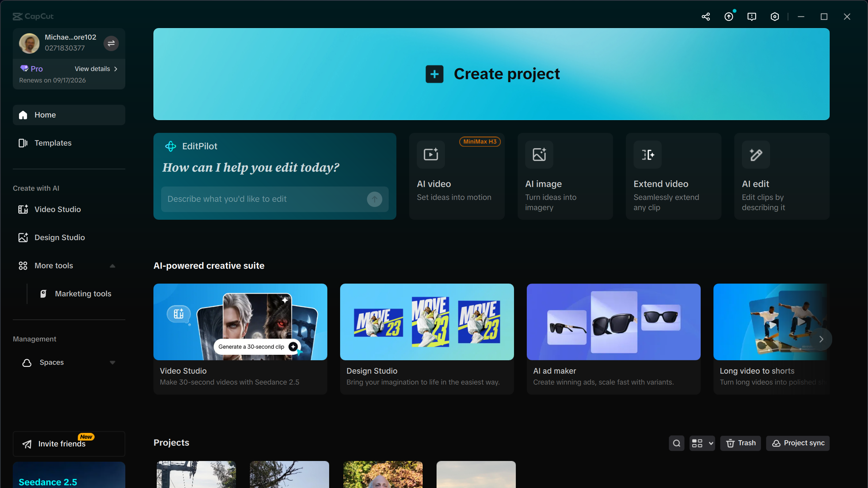Open the projects view layout dropdown

coord(702,443)
